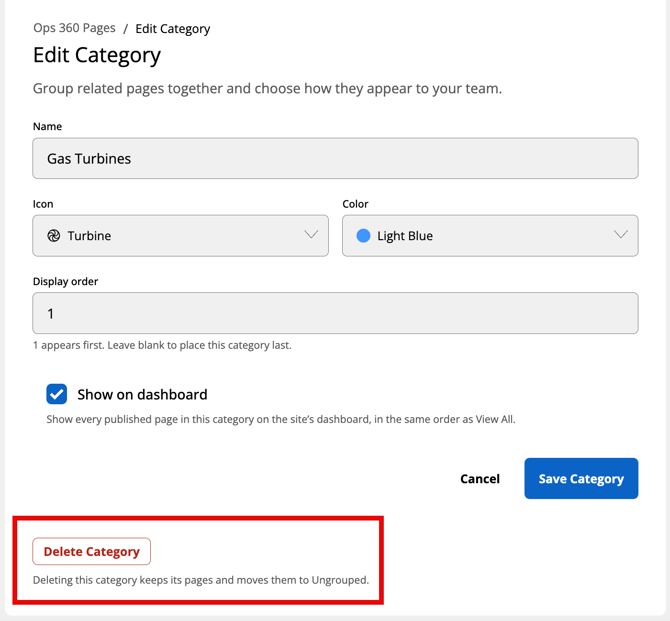Open the Ops 360 Pages breadcrumb link
The height and width of the screenshot is (621, 670).
click(x=74, y=28)
